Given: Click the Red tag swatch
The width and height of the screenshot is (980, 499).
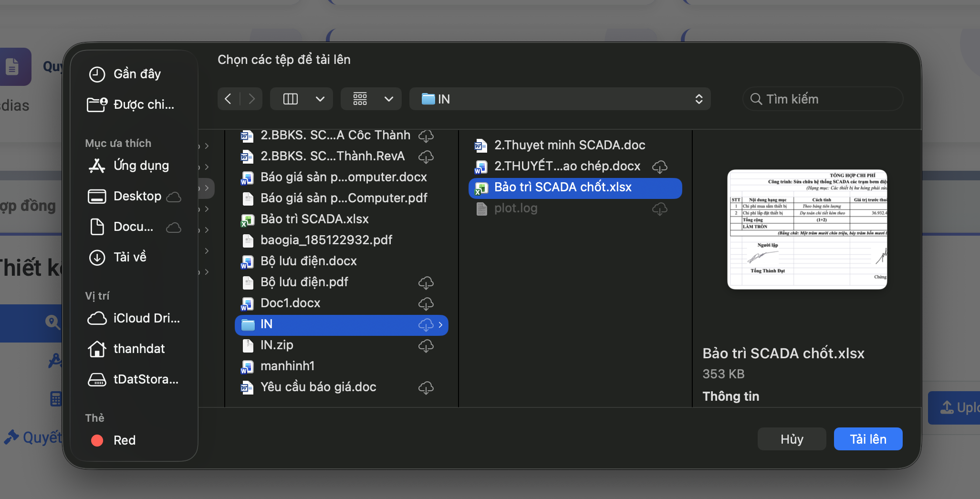Looking at the screenshot, I should (97, 440).
